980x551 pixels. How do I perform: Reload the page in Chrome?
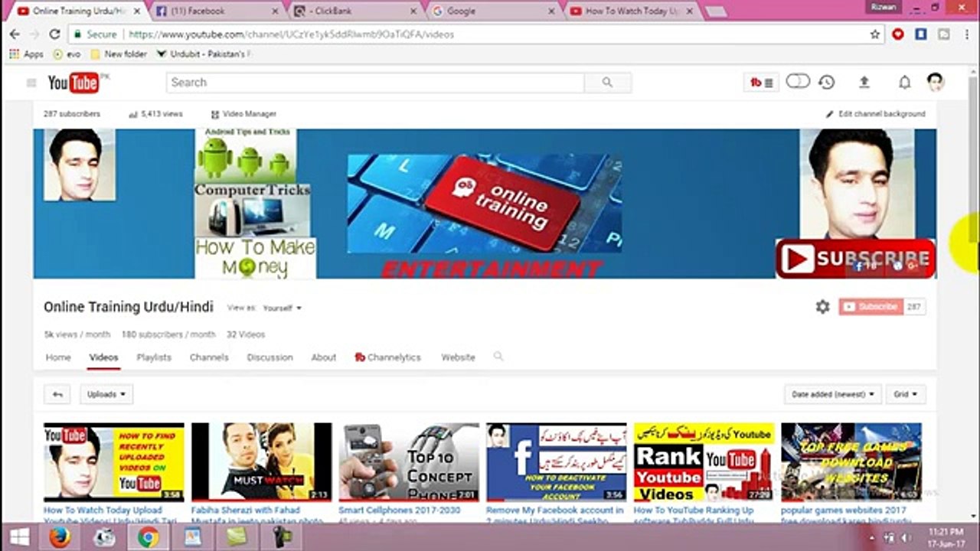tap(54, 34)
